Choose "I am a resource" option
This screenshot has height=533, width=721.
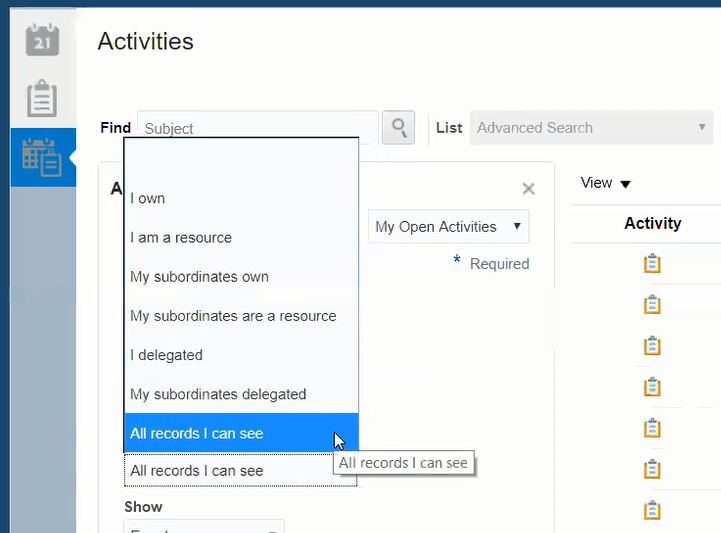(x=181, y=238)
